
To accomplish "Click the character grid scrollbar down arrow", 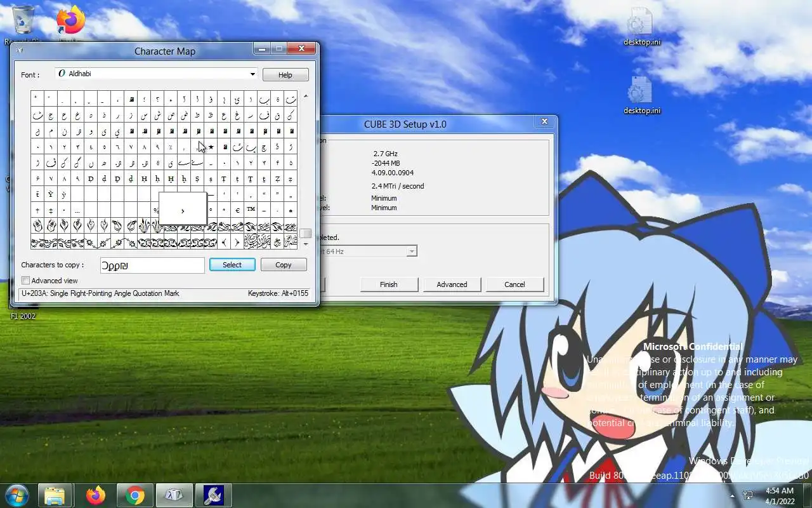I will point(306,244).
